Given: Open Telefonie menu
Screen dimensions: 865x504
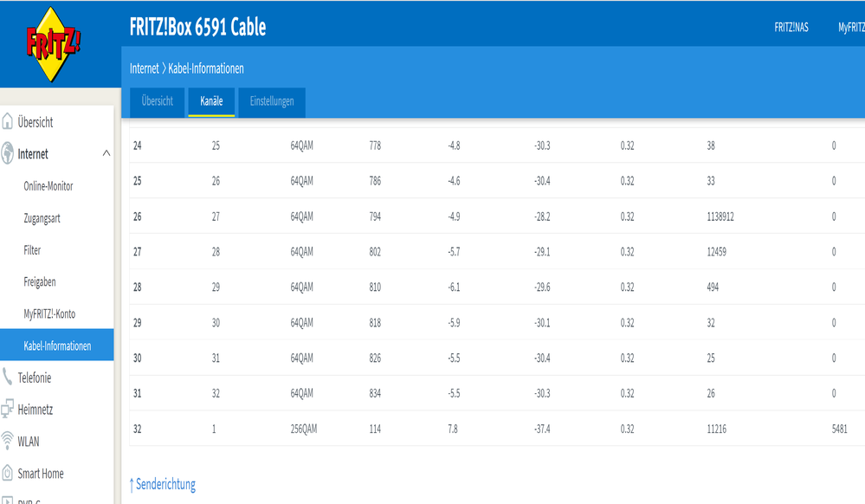Looking at the screenshot, I should point(35,378).
